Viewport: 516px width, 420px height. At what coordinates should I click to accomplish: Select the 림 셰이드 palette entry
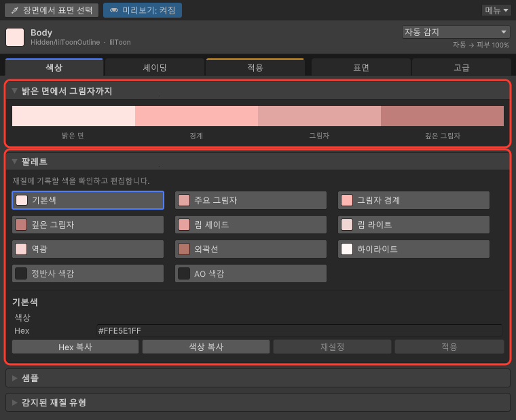coord(251,225)
